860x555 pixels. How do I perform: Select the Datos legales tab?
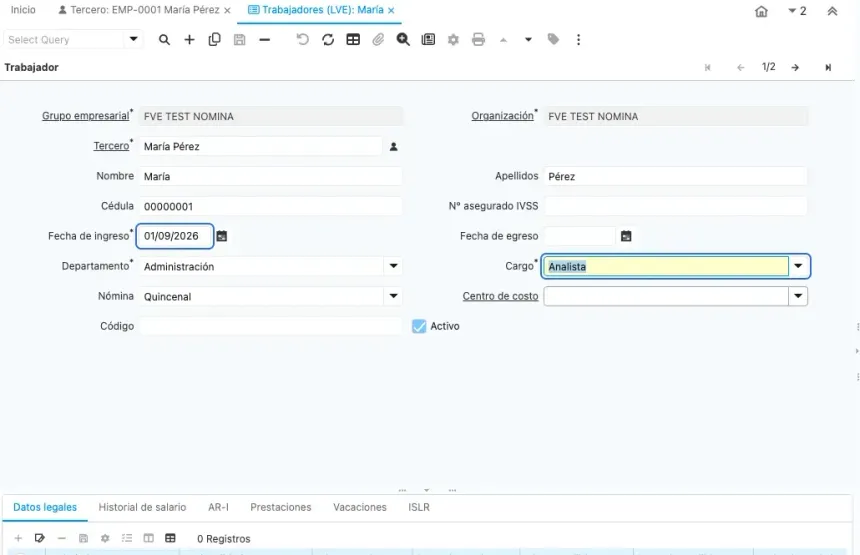(x=45, y=507)
